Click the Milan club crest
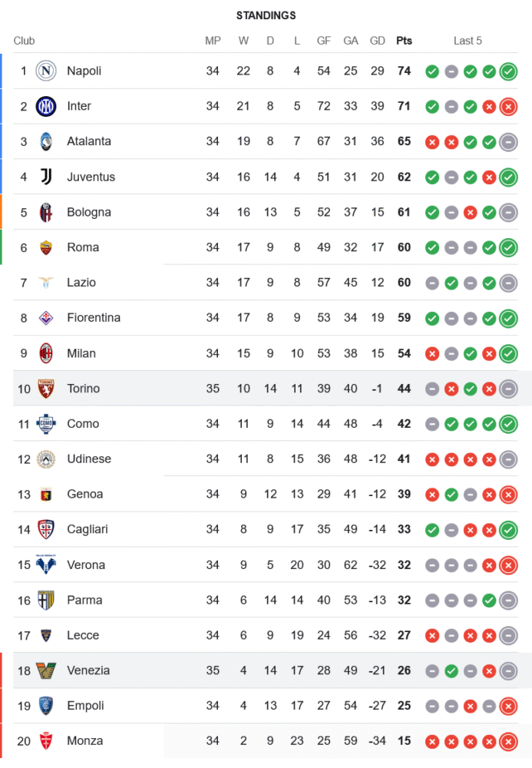The height and width of the screenshot is (768, 532). click(46, 353)
